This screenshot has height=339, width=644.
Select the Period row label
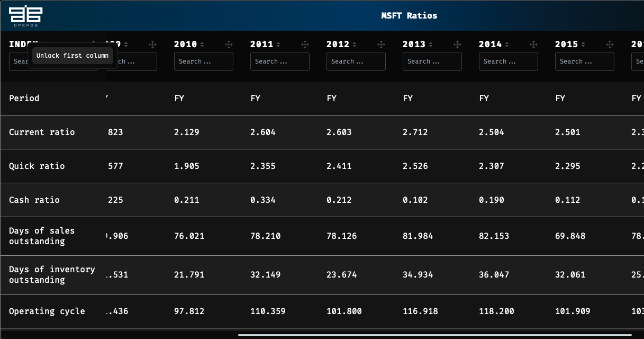(24, 98)
